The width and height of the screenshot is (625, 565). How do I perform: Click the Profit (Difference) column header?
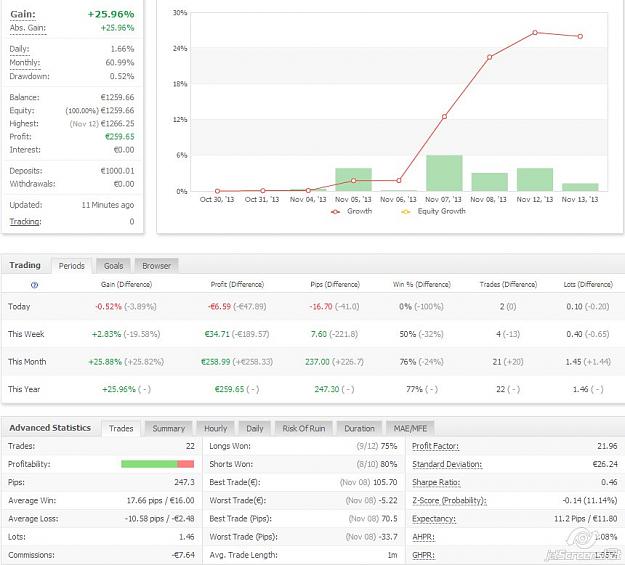[237, 285]
